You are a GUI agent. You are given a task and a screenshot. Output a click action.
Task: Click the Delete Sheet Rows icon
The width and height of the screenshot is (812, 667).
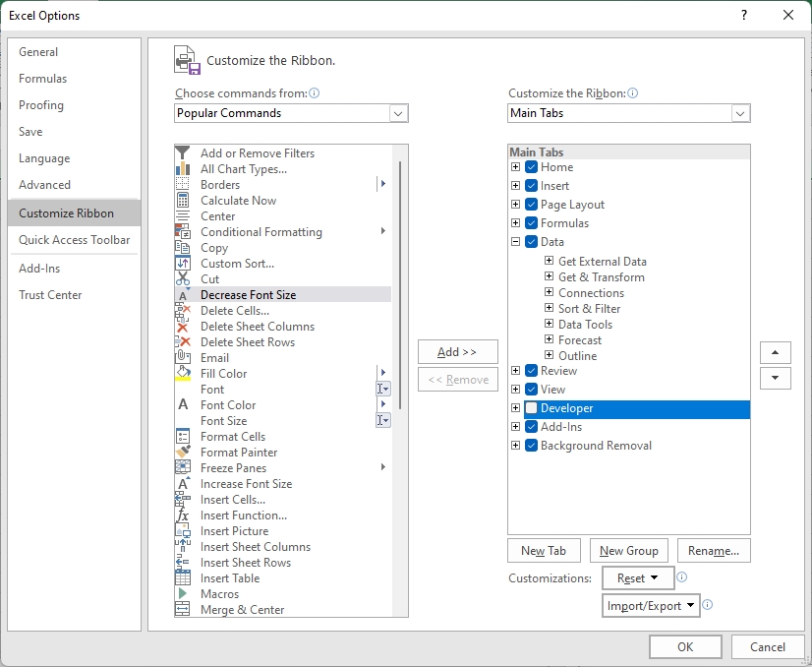[182, 342]
